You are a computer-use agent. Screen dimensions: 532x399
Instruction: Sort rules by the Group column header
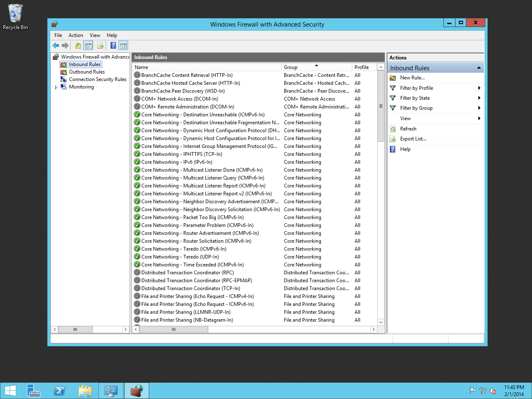(291, 67)
